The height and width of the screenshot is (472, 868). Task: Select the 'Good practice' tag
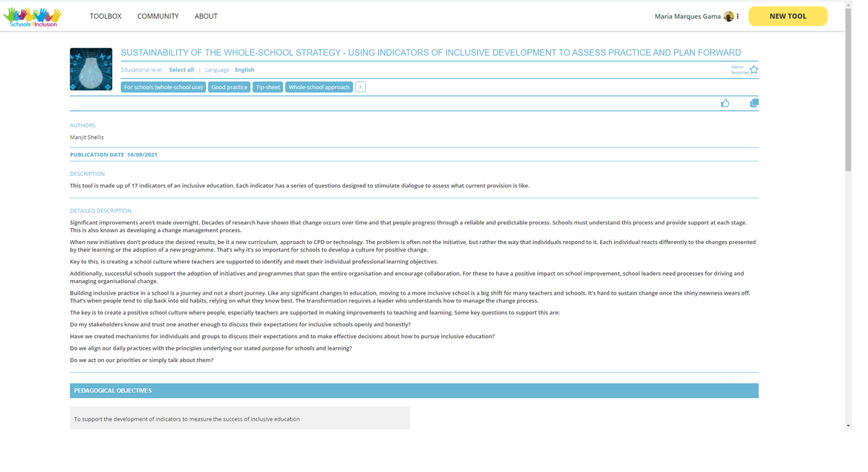pyautogui.click(x=229, y=87)
